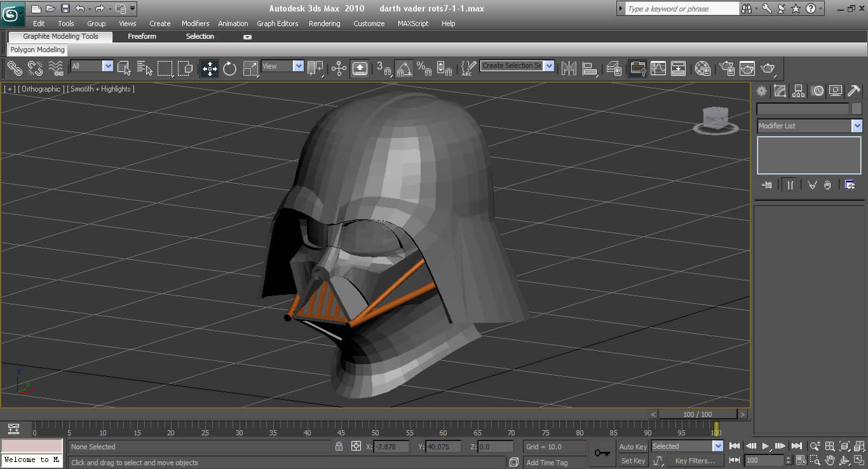Click the Unlink Selection icon
Screen dimensions: 868x469
click(x=35, y=68)
